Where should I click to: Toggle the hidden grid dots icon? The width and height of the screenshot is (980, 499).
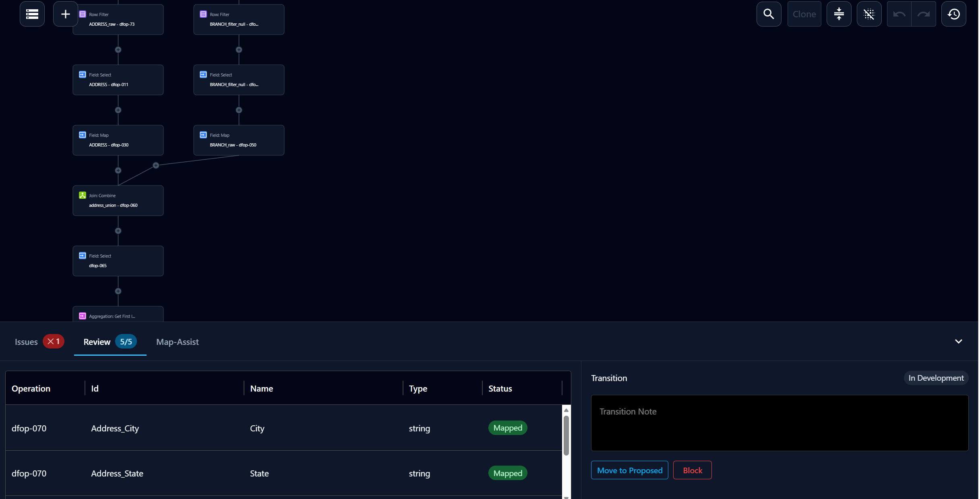[x=869, y=14]
